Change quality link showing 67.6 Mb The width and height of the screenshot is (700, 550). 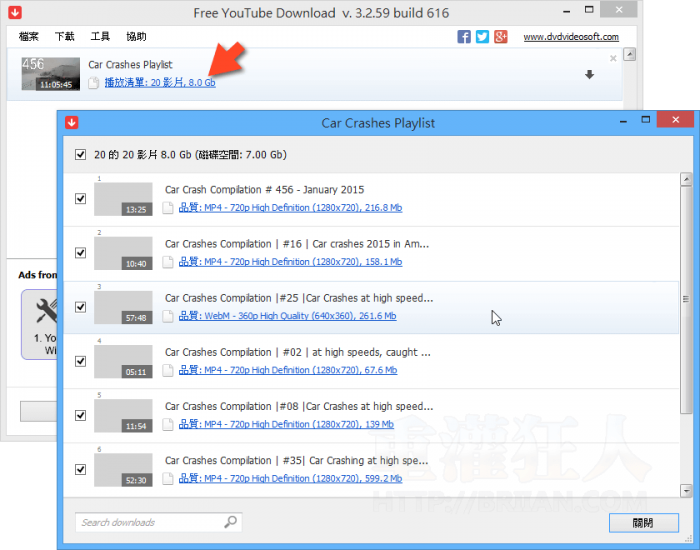(288, 370)
